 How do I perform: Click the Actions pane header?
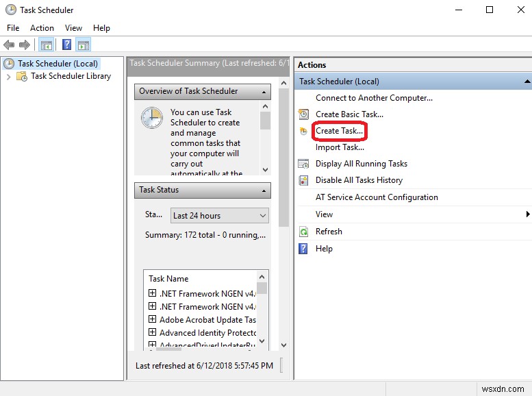point(413,65)
